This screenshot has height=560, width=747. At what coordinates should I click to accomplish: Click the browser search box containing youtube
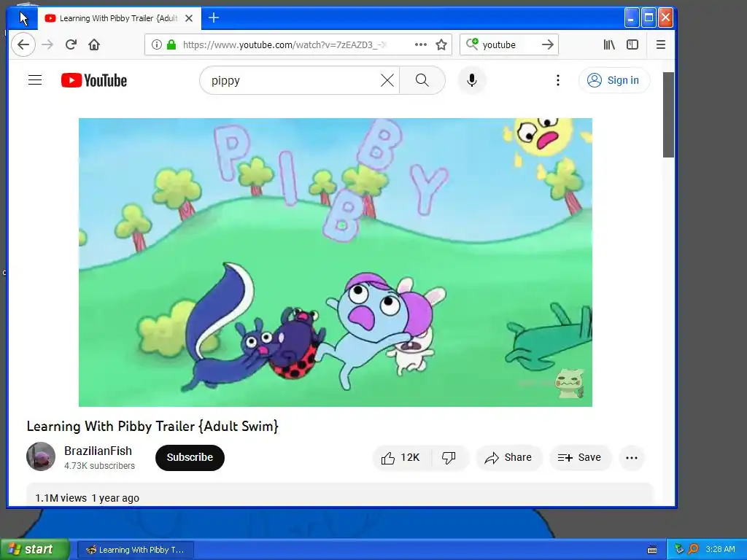pyautogui.click(x=510, y=44)
